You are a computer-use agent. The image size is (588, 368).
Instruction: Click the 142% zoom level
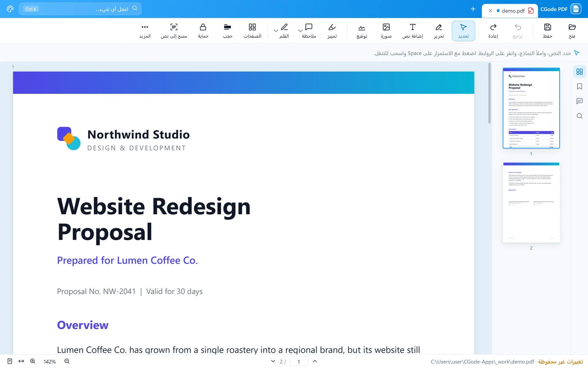(x=50, y=362)
